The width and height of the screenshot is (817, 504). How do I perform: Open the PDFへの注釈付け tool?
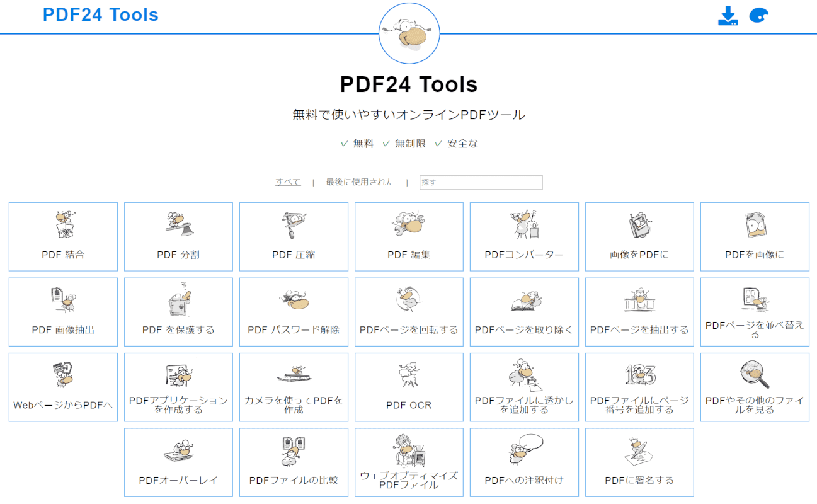[524, 462]
